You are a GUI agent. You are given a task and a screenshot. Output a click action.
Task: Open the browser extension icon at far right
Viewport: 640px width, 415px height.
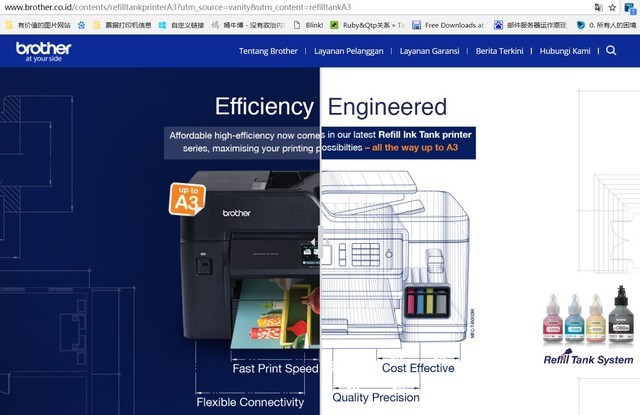pos(629,7)
